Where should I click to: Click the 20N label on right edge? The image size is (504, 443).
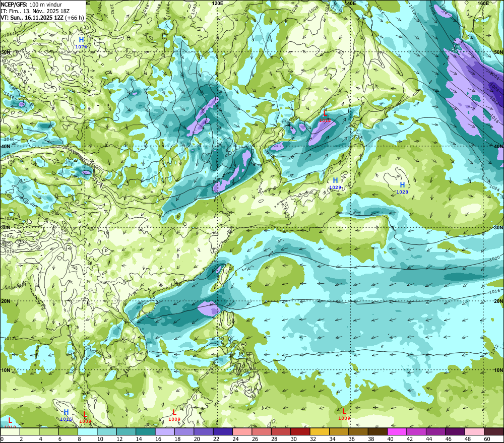[x=498, y=301]
